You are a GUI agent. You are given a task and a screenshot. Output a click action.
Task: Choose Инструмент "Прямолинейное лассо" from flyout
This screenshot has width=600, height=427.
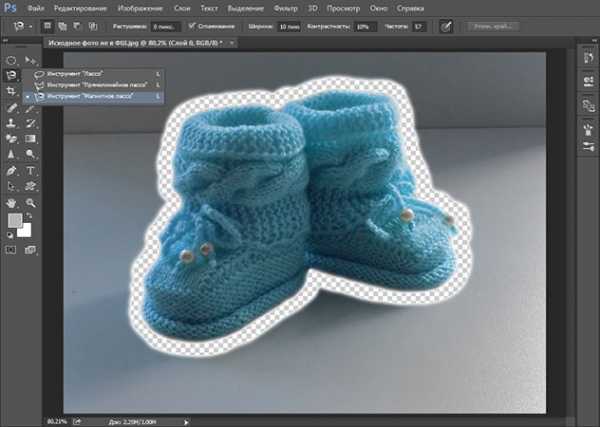pyautogui.click(x=94, y=85)
